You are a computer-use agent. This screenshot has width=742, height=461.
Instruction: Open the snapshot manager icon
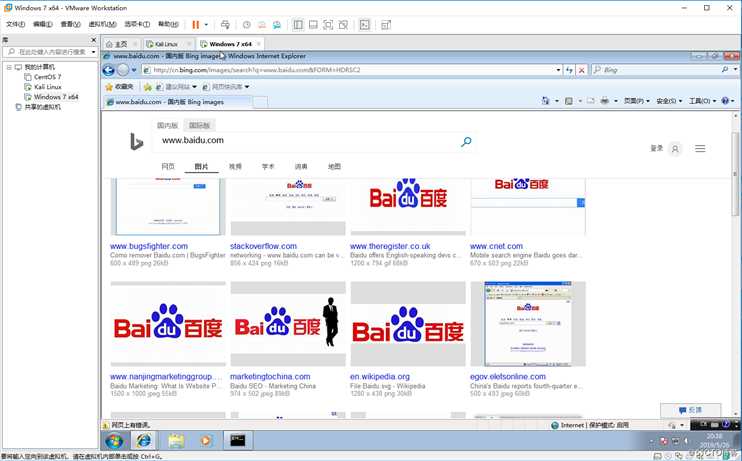(277, 25)
